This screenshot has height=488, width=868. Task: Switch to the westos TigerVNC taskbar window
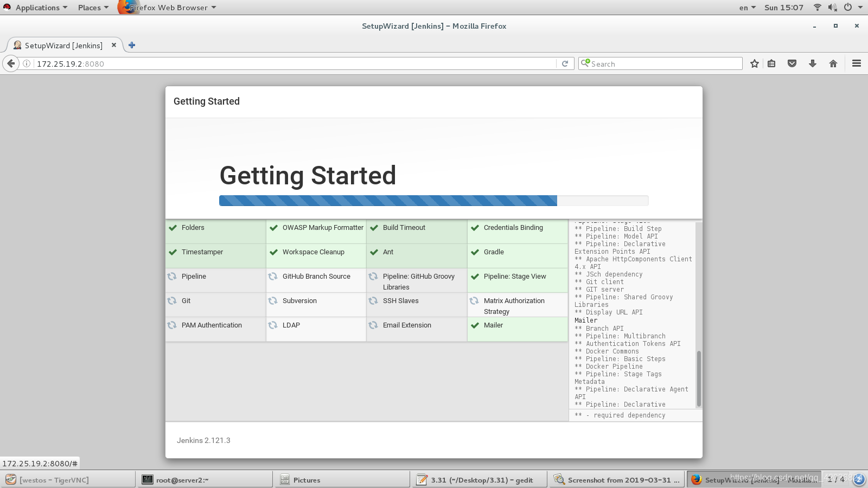[x=68, y=480]
